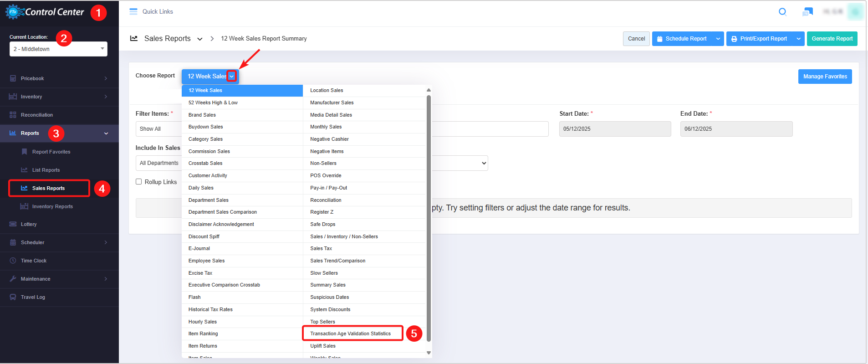Click the Lottery icon in sidebar
The width and height of the screenshot is (868, 364).
coord(13,224)
